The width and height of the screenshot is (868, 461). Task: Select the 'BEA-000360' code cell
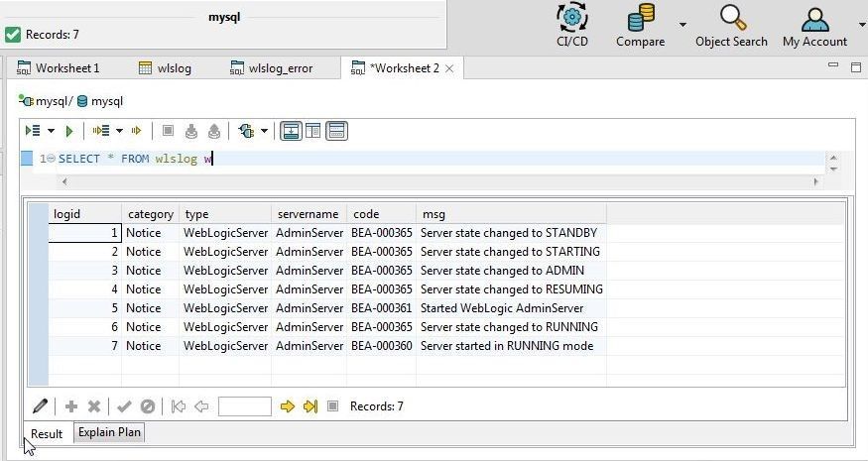tap(381, 346)
